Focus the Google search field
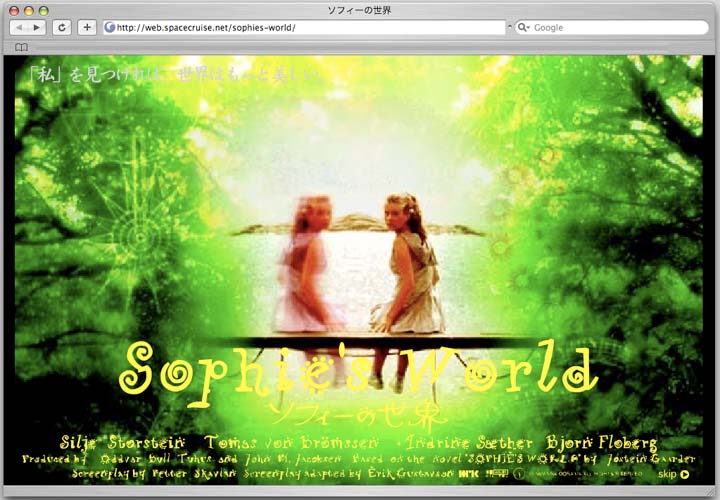 [615, 27]
